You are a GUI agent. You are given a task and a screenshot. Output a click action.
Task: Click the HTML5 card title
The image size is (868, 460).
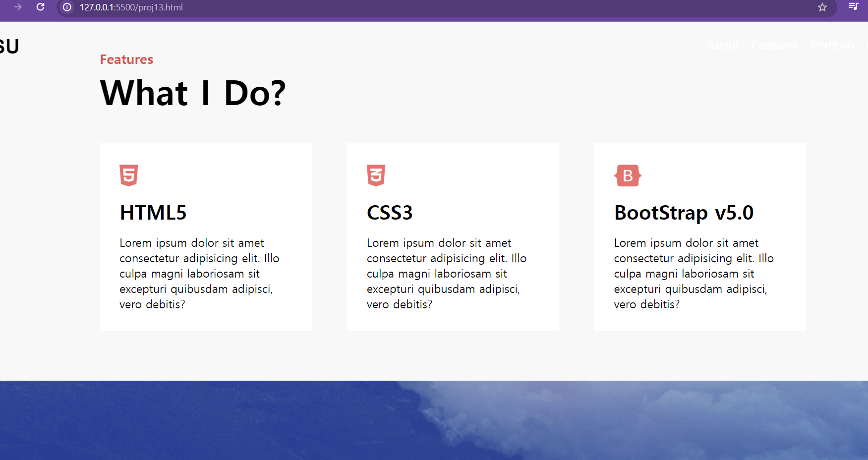tap(153, 213)
